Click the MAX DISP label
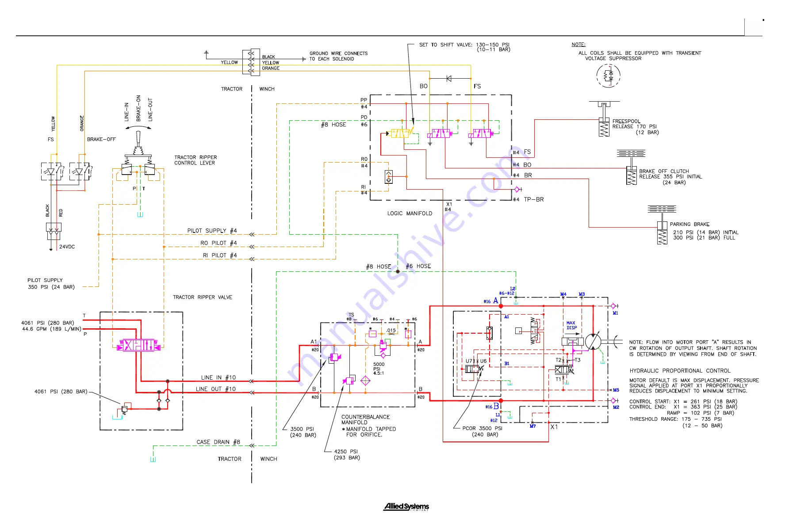Screen dimensions: 812x525 click(571, 326)
